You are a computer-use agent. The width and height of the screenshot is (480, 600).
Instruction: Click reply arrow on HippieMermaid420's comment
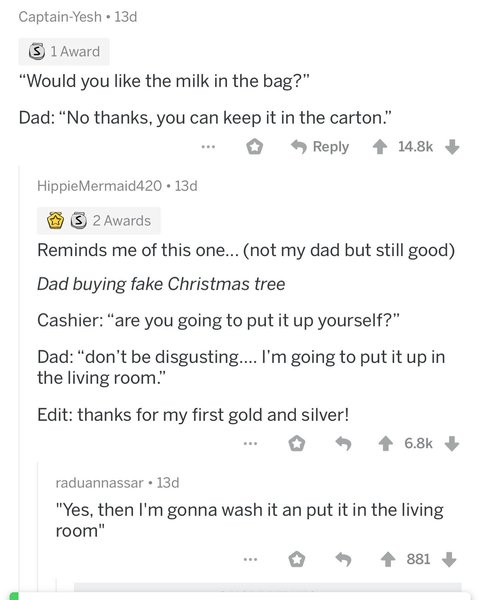(343, 444)
